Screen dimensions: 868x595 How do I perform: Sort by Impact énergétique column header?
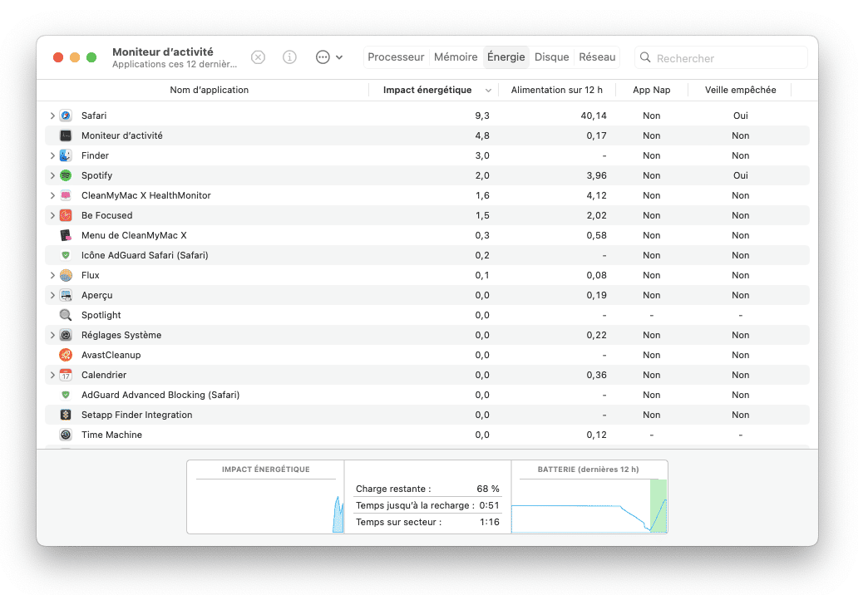(x=427, y=90)
